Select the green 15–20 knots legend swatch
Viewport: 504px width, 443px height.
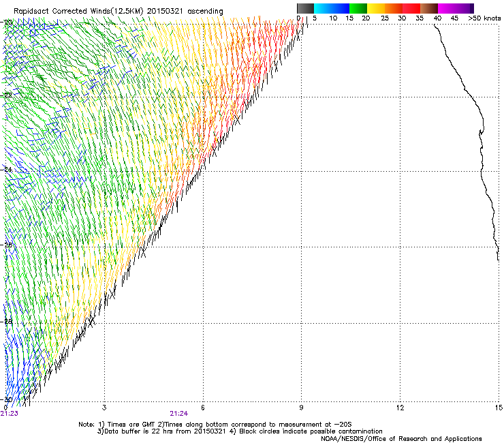tap(358, 8)
